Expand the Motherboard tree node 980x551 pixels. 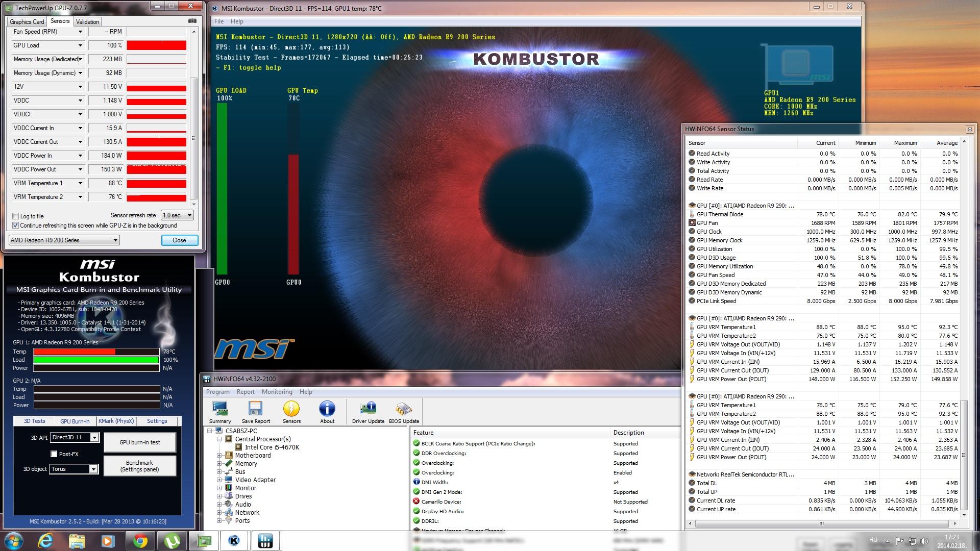219,456
